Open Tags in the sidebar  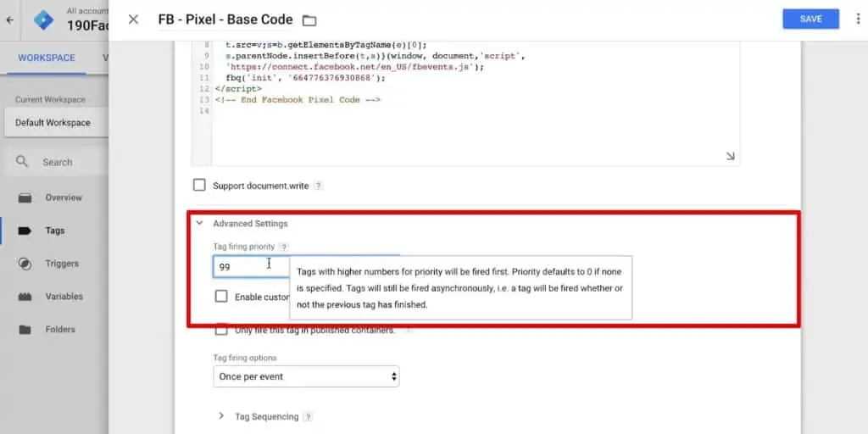(54, 231)
